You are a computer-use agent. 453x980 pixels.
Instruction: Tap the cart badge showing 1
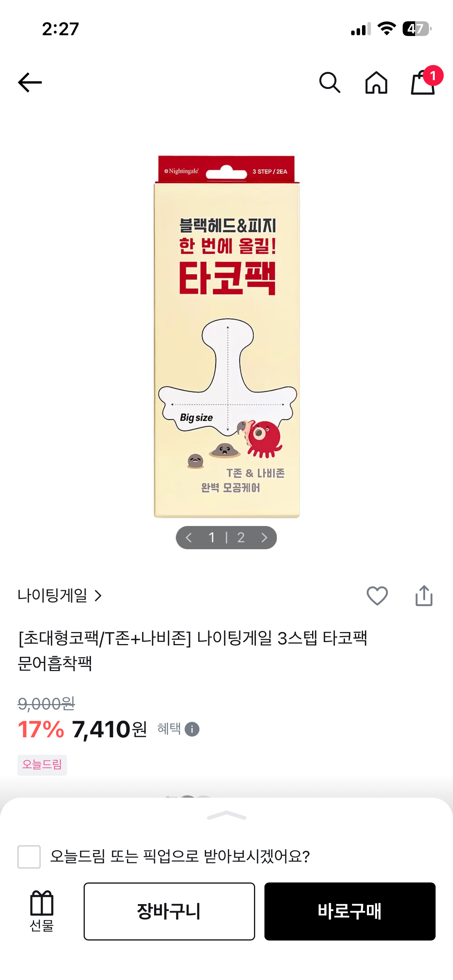pyautogui.click(x=433, y=75)
